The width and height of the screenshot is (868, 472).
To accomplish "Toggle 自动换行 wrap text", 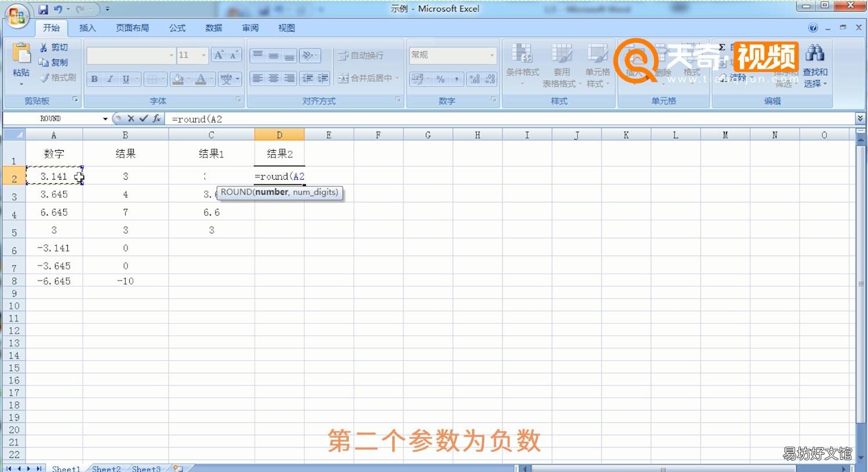I will (361, 56).
